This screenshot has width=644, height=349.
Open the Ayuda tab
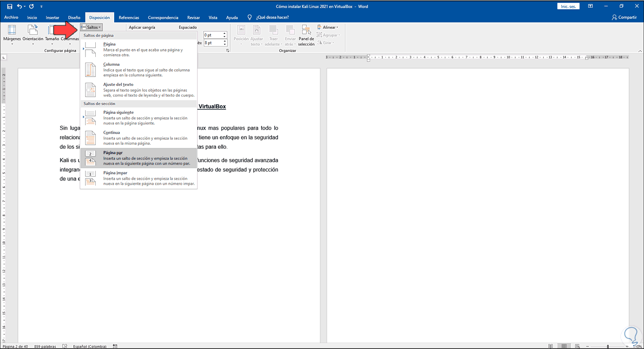coord(232,18)
